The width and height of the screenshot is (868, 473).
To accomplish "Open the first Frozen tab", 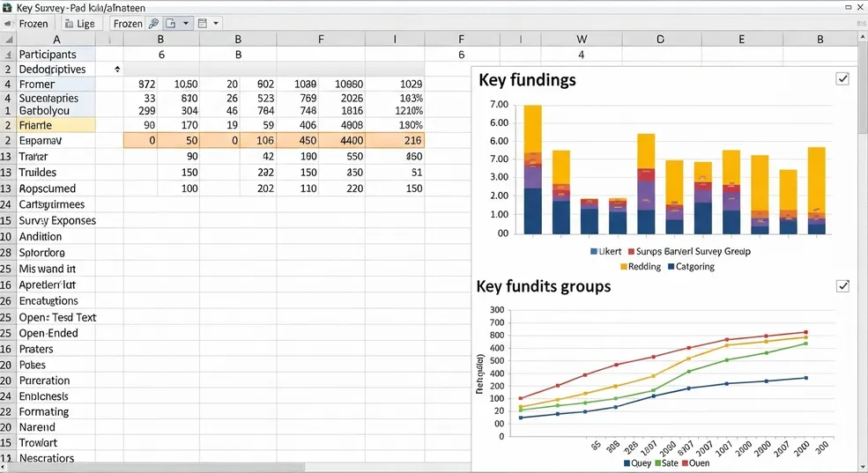I will [33, 24].
